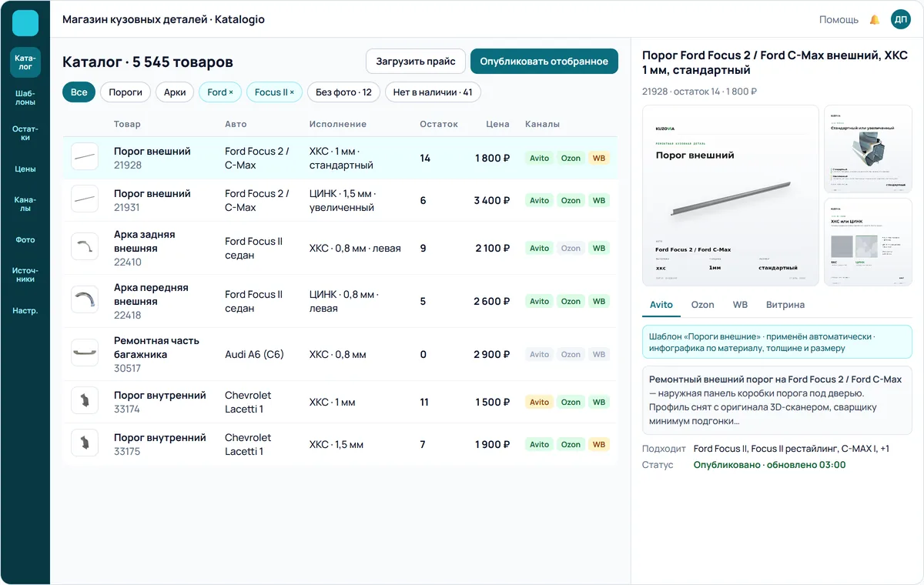Image resolution: width=924 pixels, height=585 pixels.
Task: Sort by the Остаток column header
Action: pos(439,124)
